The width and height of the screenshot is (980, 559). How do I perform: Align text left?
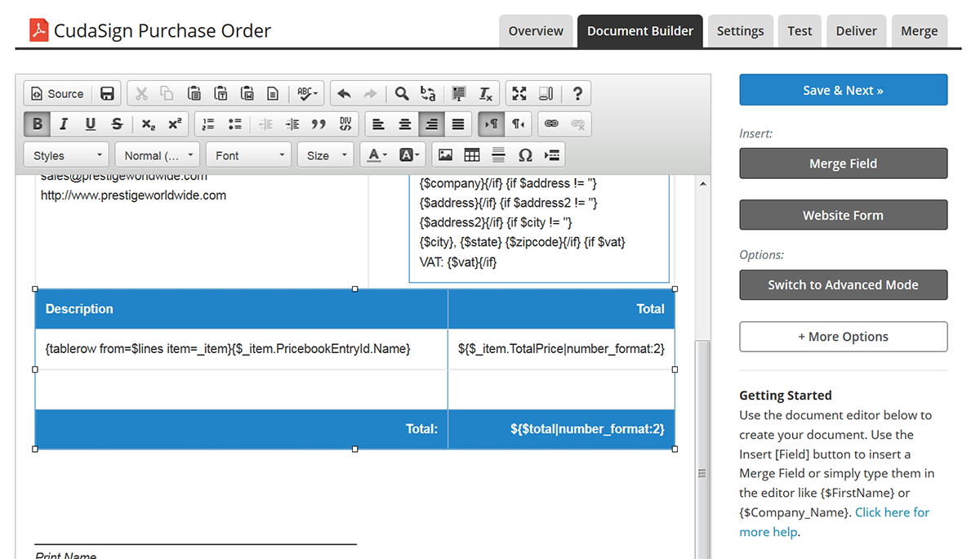(378, 124)
